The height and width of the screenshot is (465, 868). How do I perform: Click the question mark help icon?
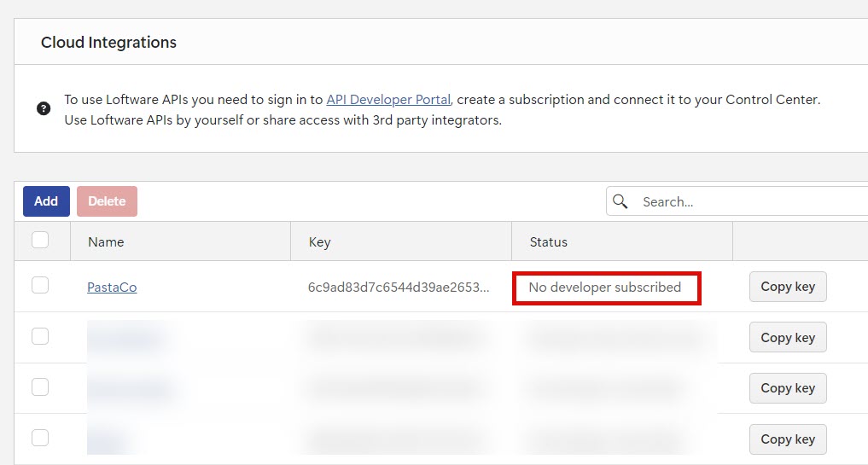pos(44,109)
